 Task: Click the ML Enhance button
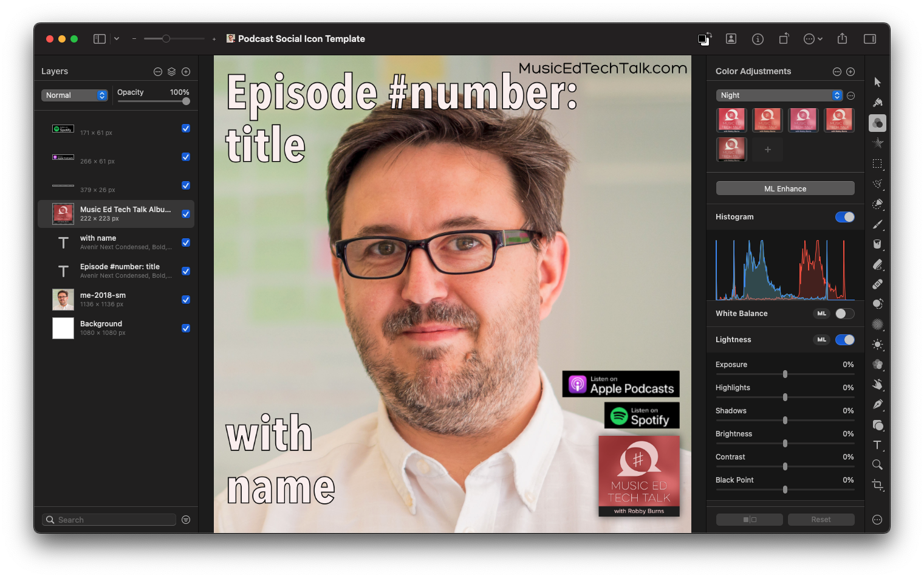[x=785, y=188]
